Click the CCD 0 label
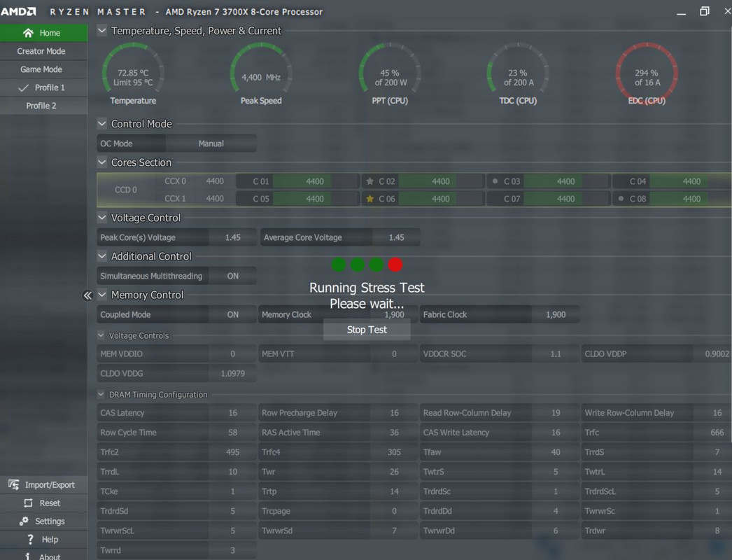Image resolution: width=732 pixels, height=560 pixels. click(x=126, y=190)
